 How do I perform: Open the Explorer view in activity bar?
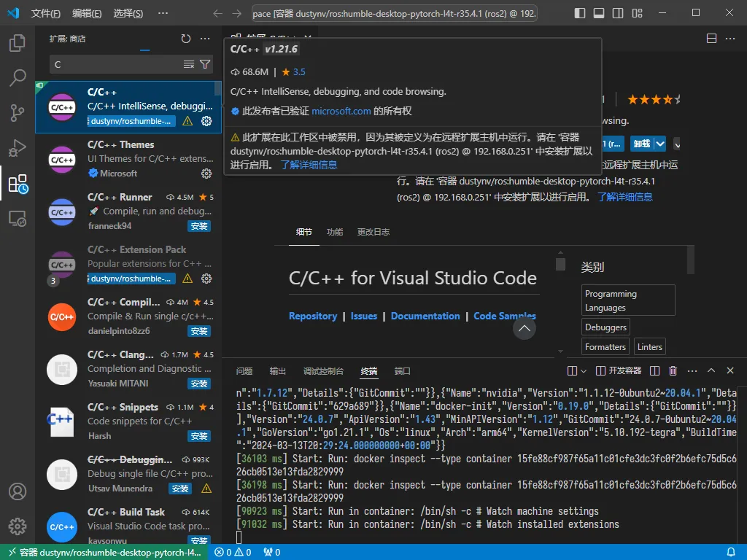point(18,43)
